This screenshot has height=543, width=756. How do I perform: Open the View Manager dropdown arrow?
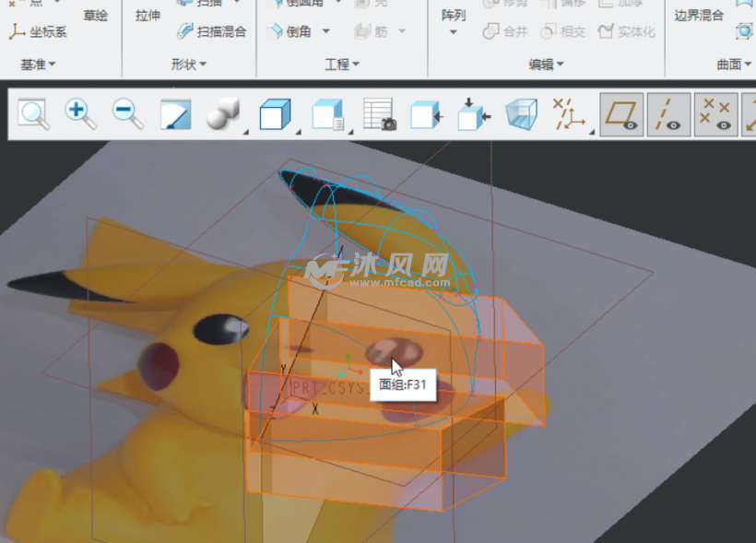(x=350, y=132)
